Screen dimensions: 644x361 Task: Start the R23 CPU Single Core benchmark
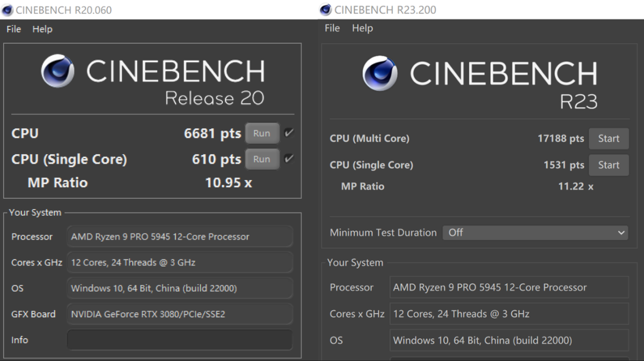pyautogui.click(x=609, y=165)
